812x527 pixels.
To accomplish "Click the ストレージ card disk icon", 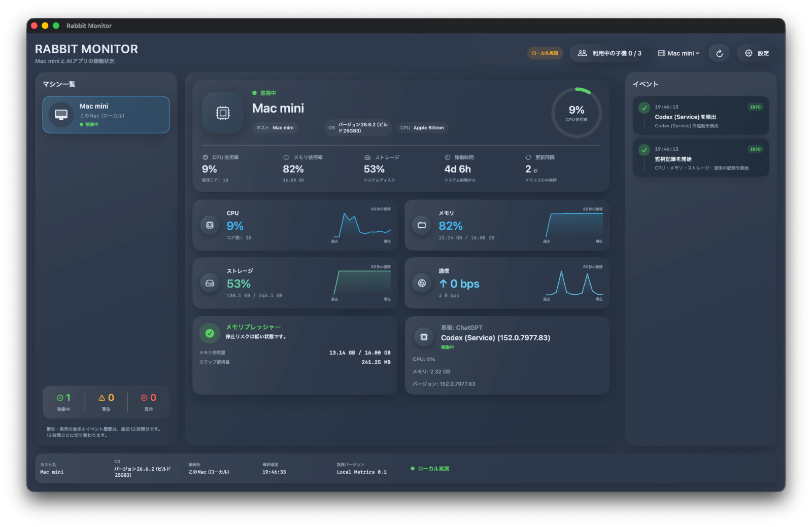I will click(210, 283).
